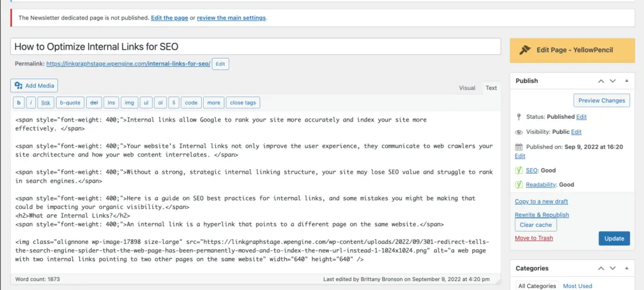Follow review the main settings link

coord(231,18)
